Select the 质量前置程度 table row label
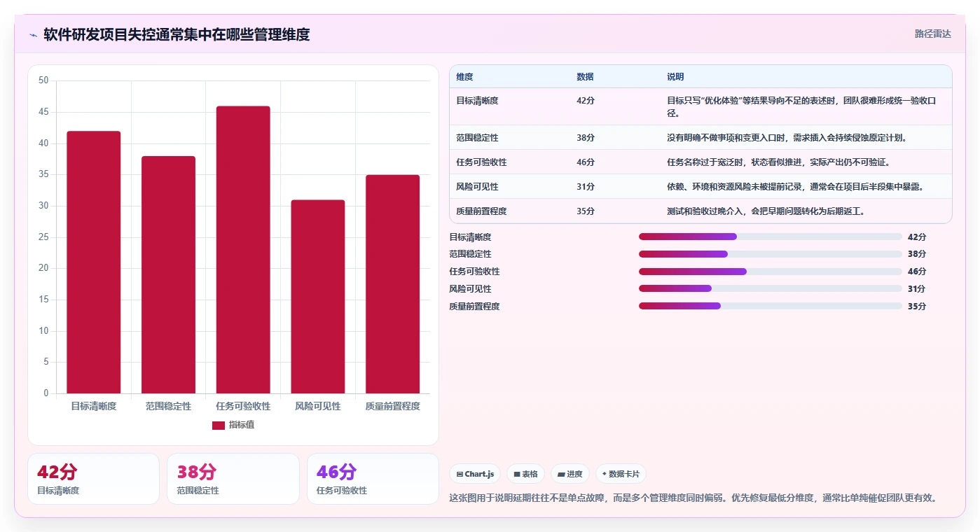 click(x=481, y=211)
